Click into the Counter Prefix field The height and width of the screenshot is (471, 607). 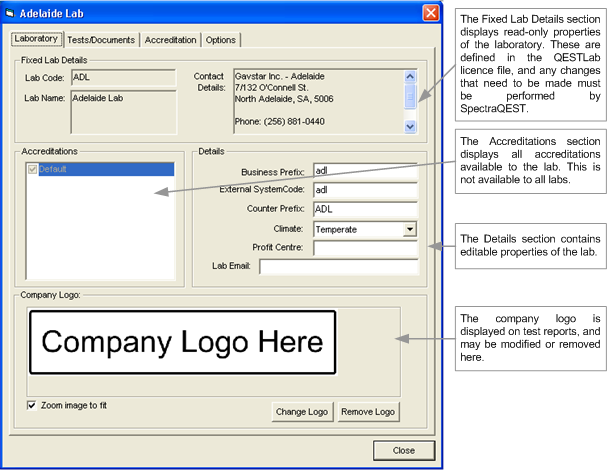point(364,209)
